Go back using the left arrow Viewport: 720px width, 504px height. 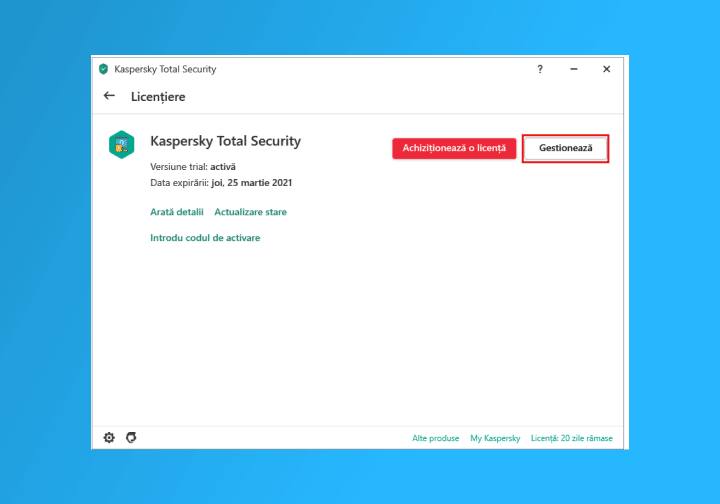pos(109,97)
